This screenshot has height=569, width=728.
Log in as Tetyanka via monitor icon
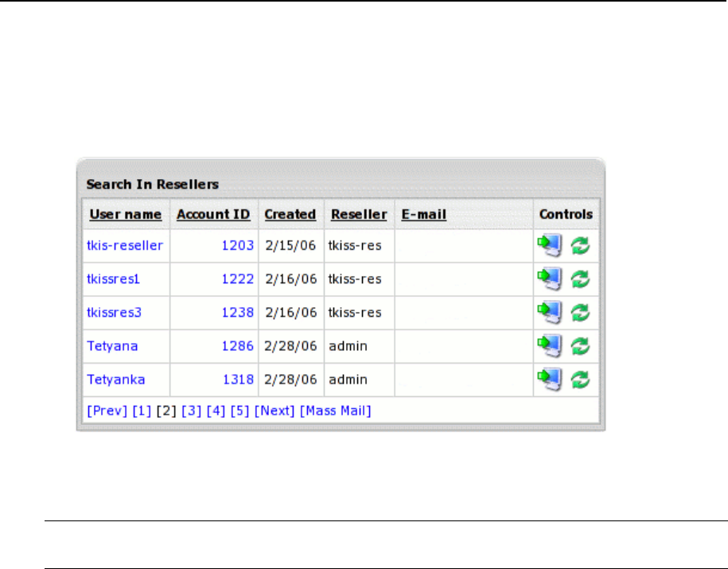pyautogui.click(x=550, y=380)
